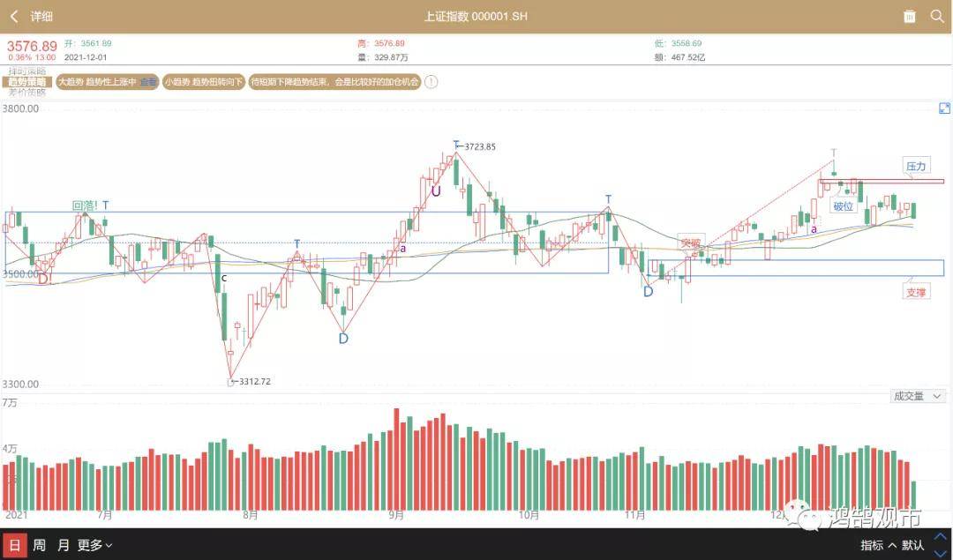
Task: Select the 周 weekly period tab
Action: tap(39, 545)
